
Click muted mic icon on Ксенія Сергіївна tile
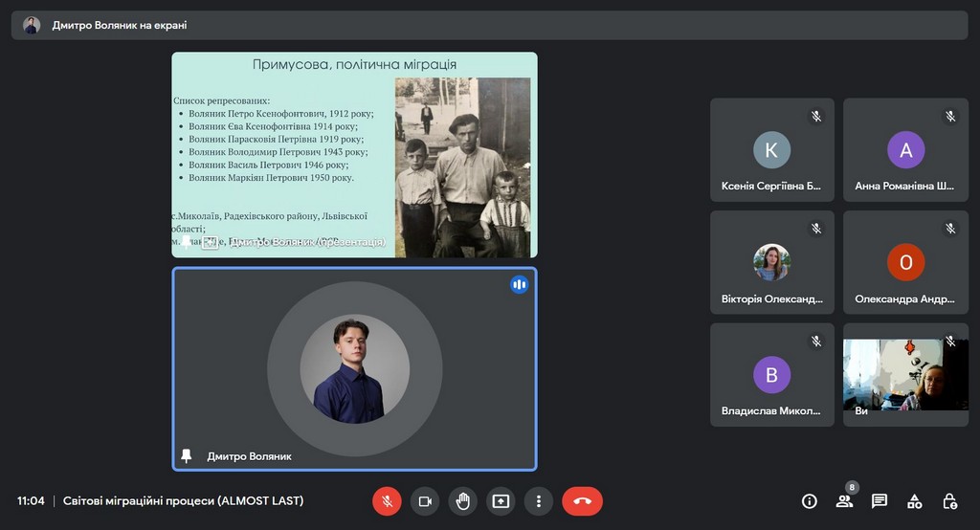816,116
